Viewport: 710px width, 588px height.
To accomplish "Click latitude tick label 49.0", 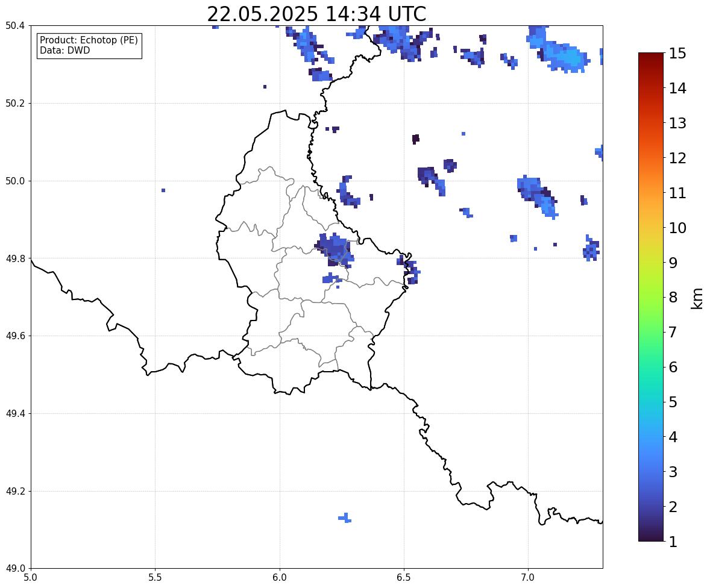I will coord(15,569).
